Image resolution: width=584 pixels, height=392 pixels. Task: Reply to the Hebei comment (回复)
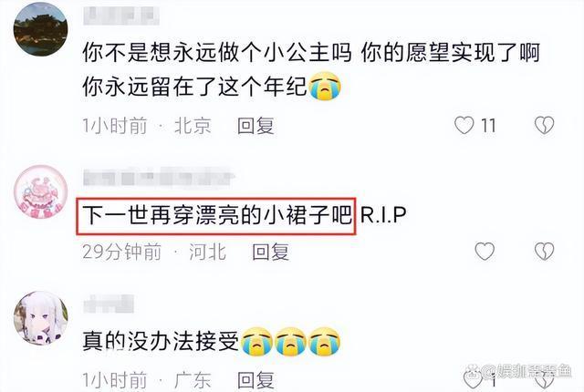[x=271, y=252]
